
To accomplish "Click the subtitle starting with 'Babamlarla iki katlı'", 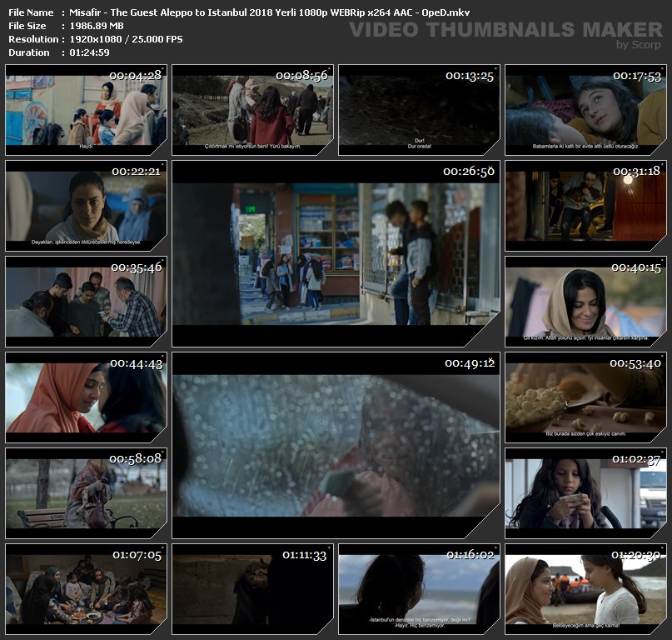I will click(x=586, y=147).
